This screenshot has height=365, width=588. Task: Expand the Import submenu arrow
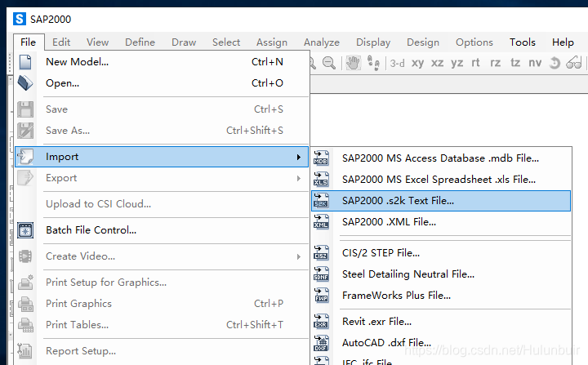(299, 157)
